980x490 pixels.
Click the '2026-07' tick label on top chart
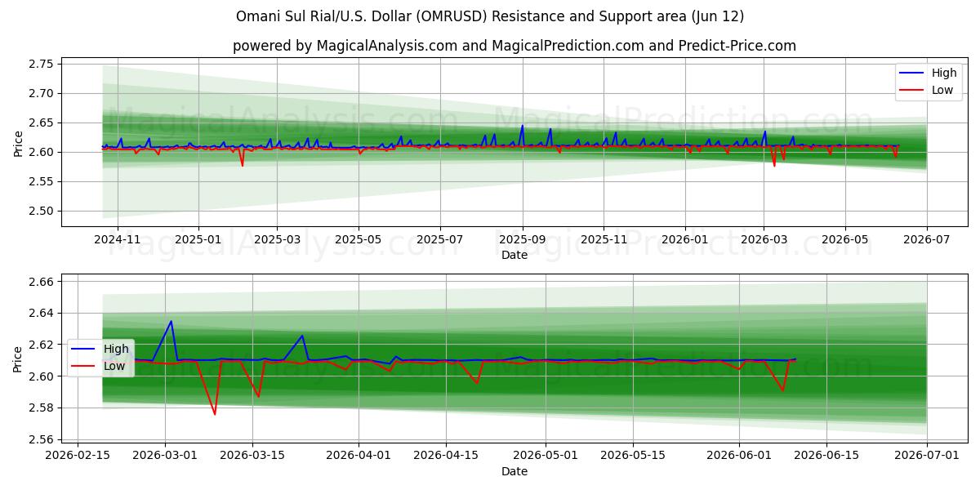pos(926,239)
